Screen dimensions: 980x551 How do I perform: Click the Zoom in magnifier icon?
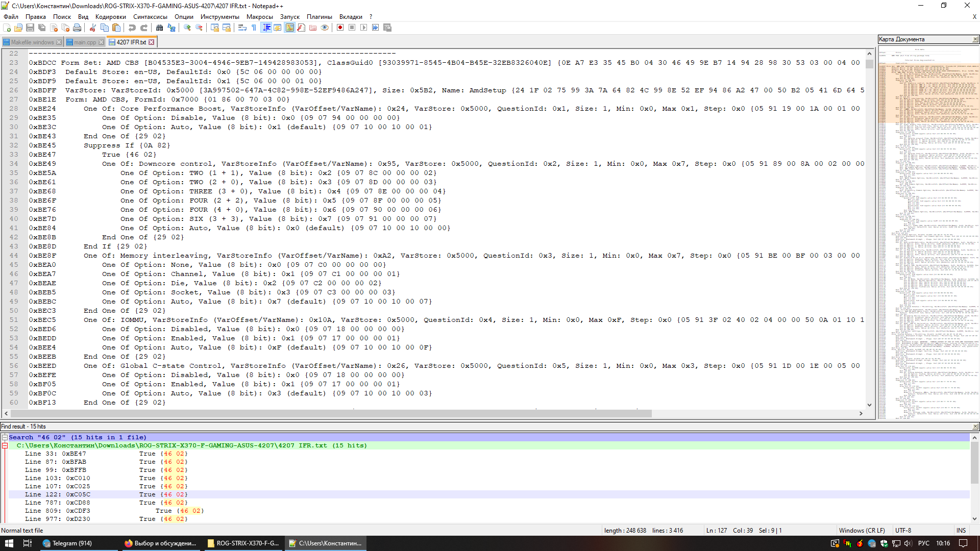(x=187, y=28)
